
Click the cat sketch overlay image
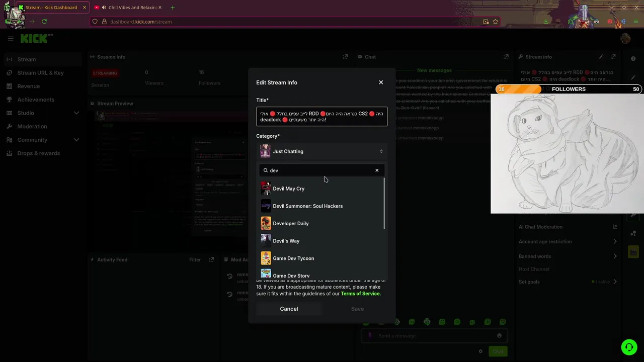pyautogui.click(x=567, y=154)
